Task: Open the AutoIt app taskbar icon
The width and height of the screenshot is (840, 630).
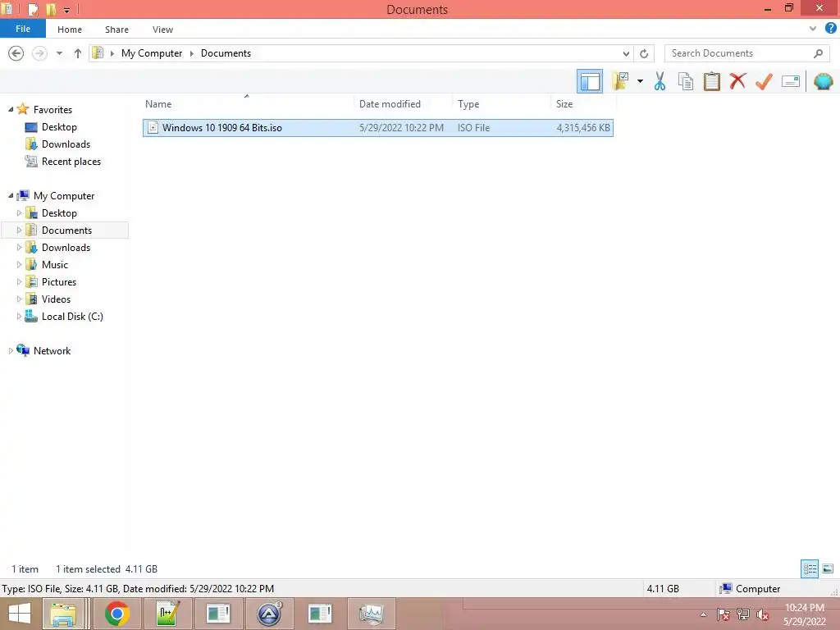Action: click(269, 614)
